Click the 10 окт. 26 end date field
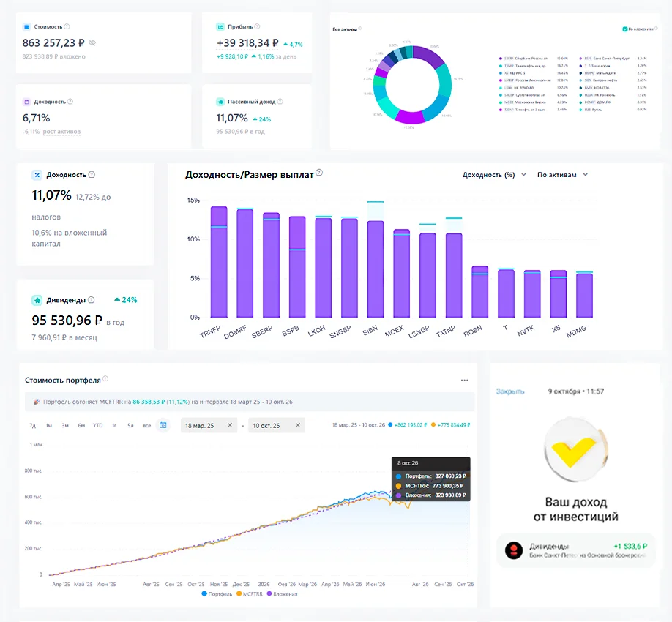This screenshot has width=672, height=622. tap(277, 425)
